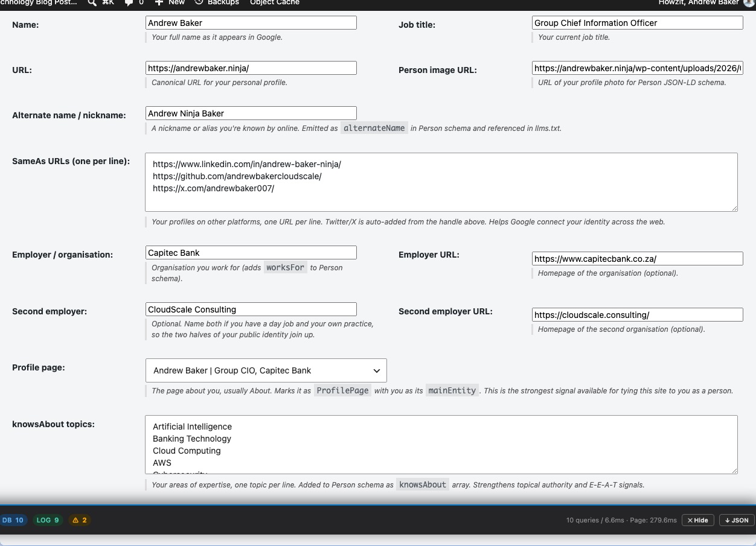
Task: Click the worksFor code badge
Action: tap(286, 267)
